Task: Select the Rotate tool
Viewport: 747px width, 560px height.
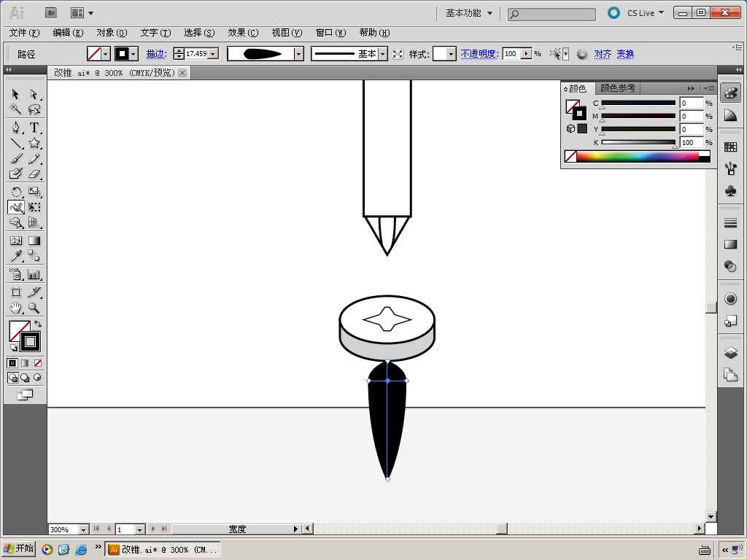Action: (x=16, y=192)
